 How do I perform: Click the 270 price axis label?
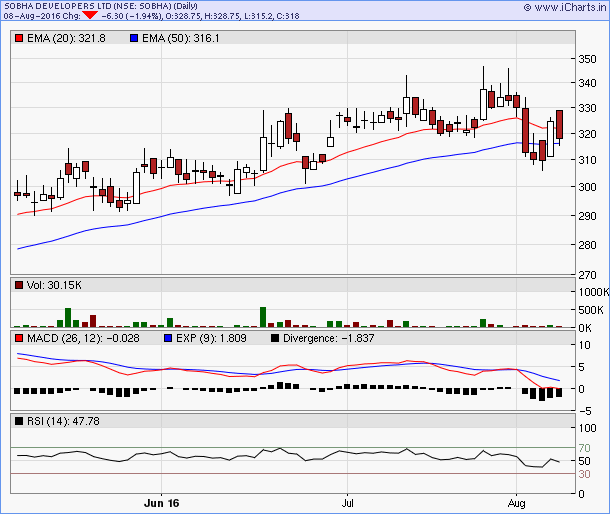tap(587, 275)
